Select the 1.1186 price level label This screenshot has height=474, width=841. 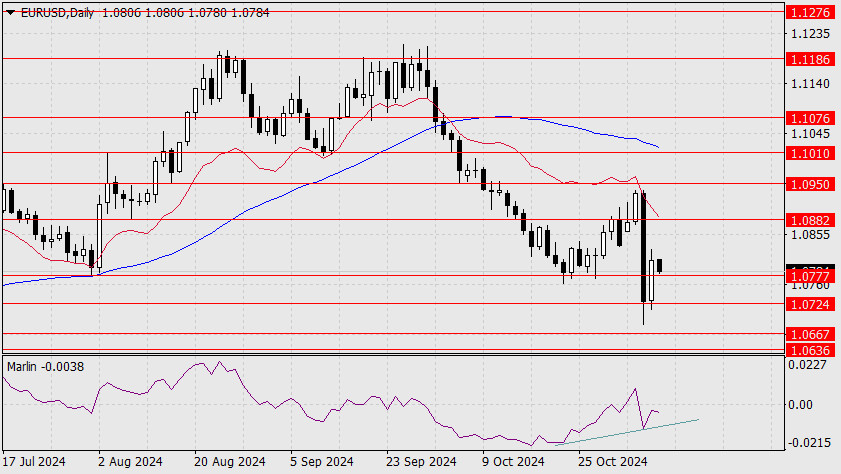(810, 59)
